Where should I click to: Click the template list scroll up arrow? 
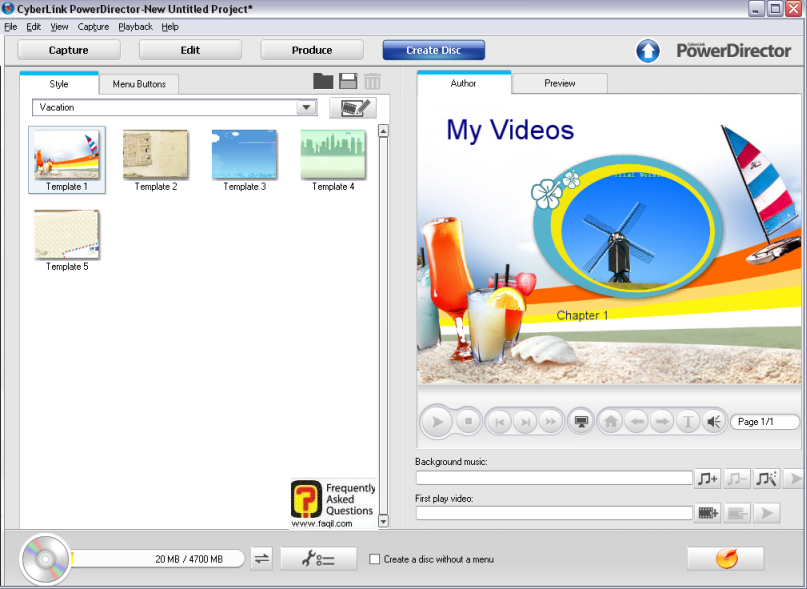(x=383, y=131)
